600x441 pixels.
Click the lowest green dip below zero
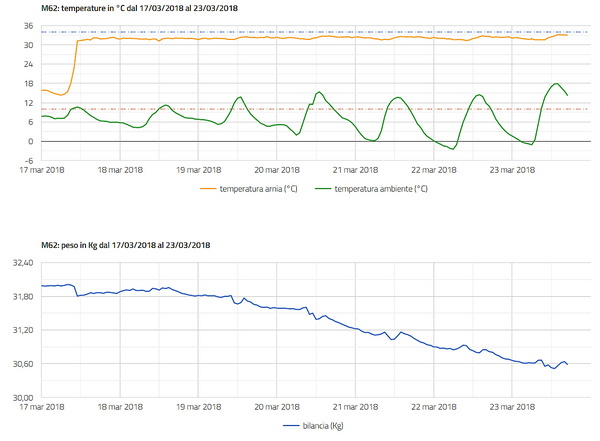(x=453, y=149)
